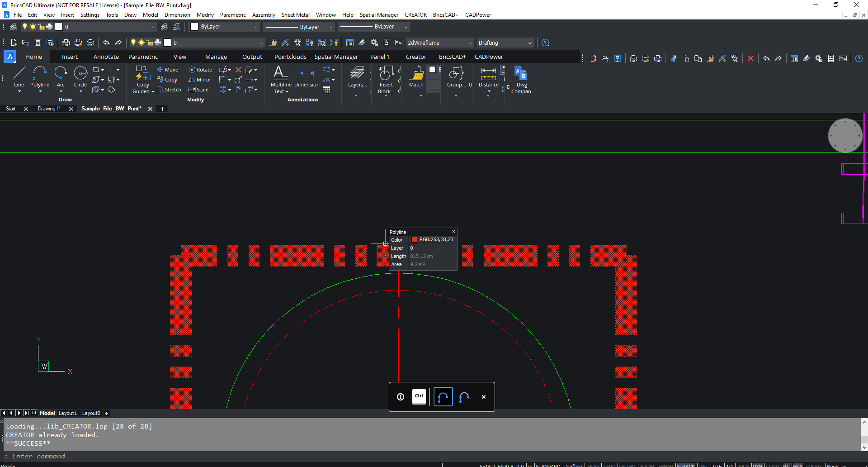Click the layer color swatch
This screenshot has width=868, height=467.
click(x=59, y=27)
